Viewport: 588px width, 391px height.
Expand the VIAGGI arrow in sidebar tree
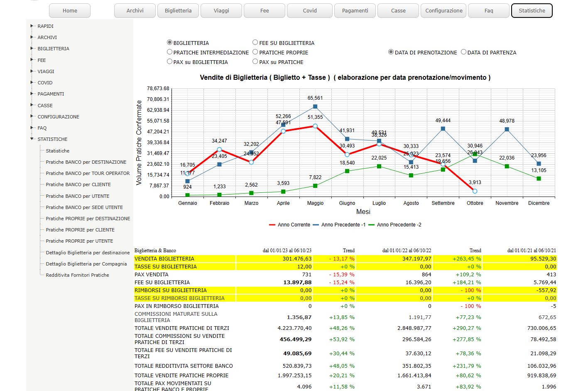tap(32, 71)
